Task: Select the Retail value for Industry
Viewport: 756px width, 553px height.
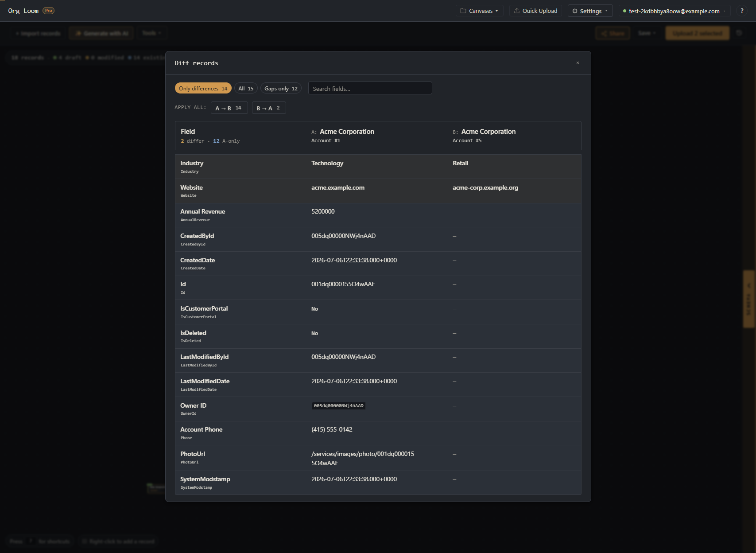Action: pyautogui.click(x=460, y=163)
